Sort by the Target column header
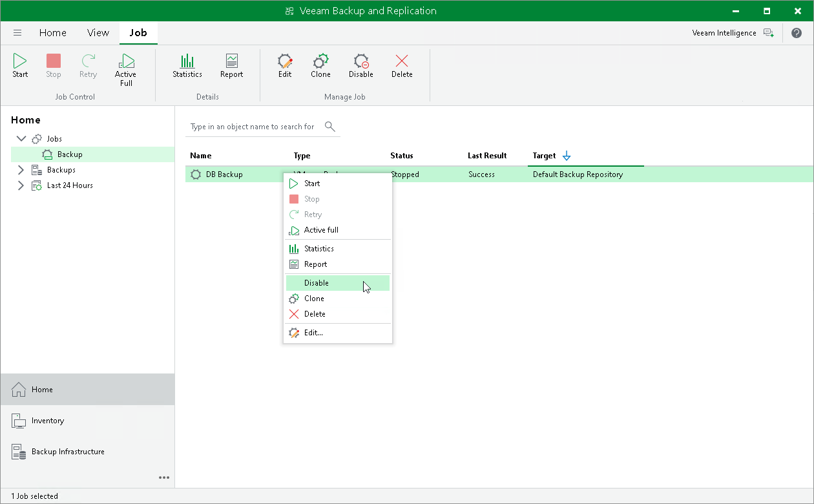814x504 pixels. (x=545, y=156)
